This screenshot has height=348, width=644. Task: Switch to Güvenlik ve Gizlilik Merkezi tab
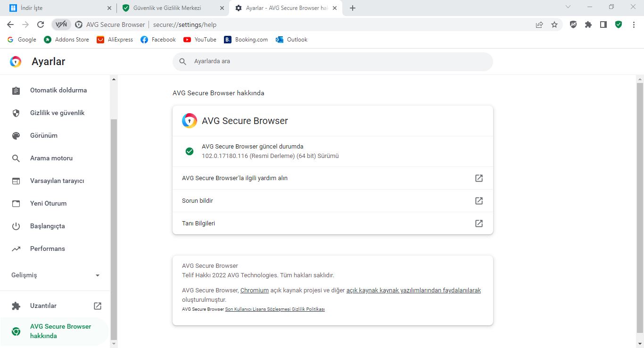click(x=172, y=8)
